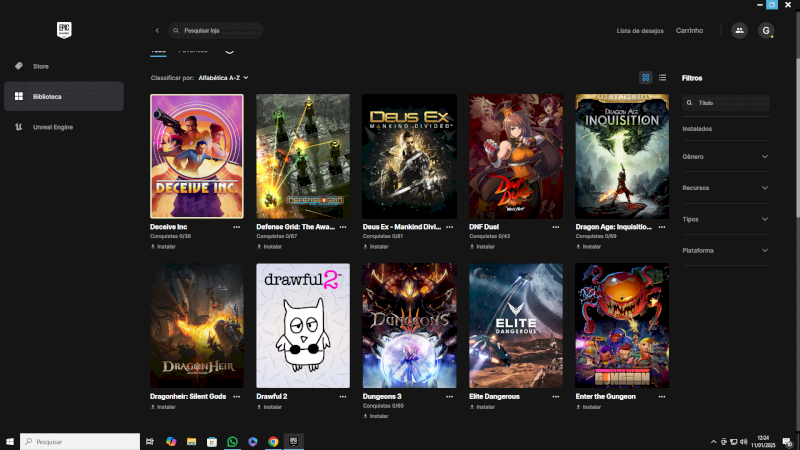
Task: Open WhatsApp from the Windows taskbar
Action: pos(232,441)
